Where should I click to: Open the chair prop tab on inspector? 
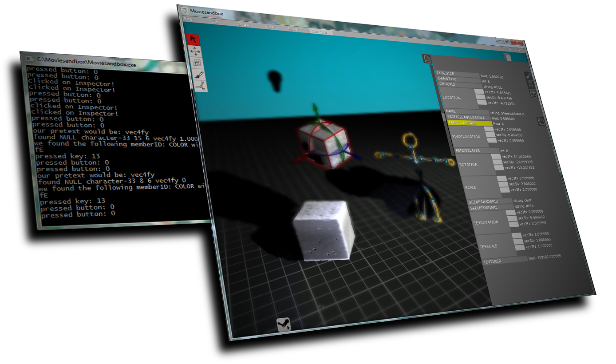tap(530, 84)
